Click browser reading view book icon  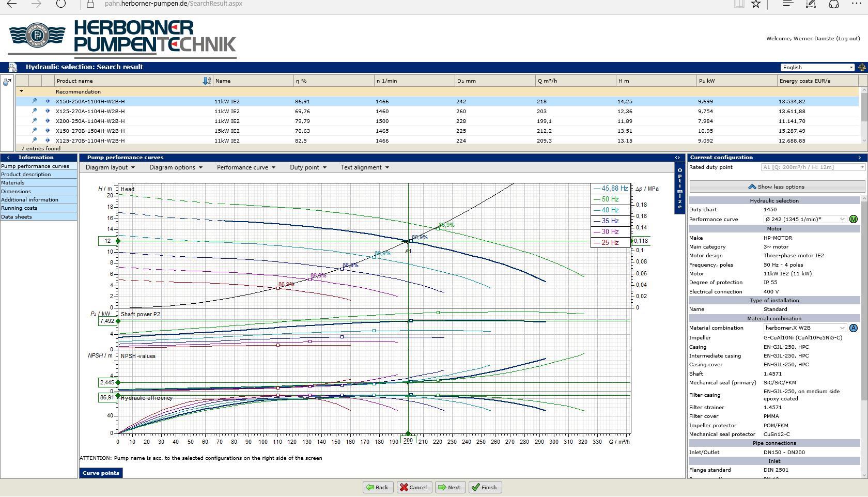[x=739, y=4]
